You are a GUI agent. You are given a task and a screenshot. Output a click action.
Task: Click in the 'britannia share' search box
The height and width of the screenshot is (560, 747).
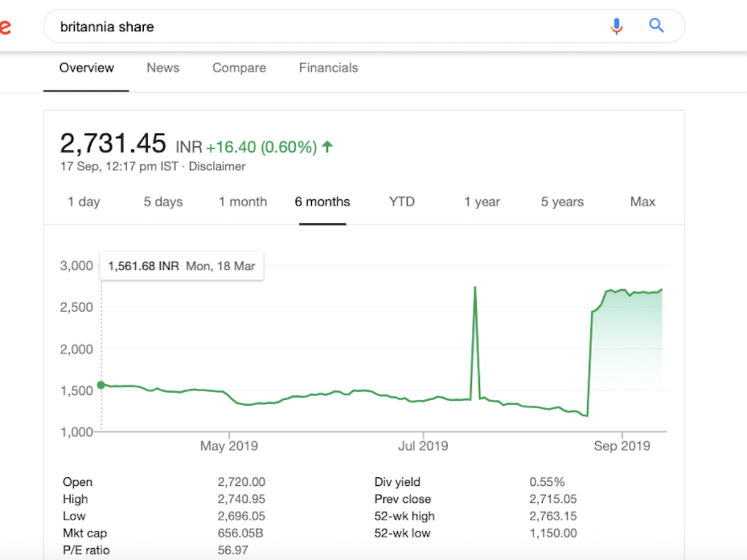[x=311, y=27]
